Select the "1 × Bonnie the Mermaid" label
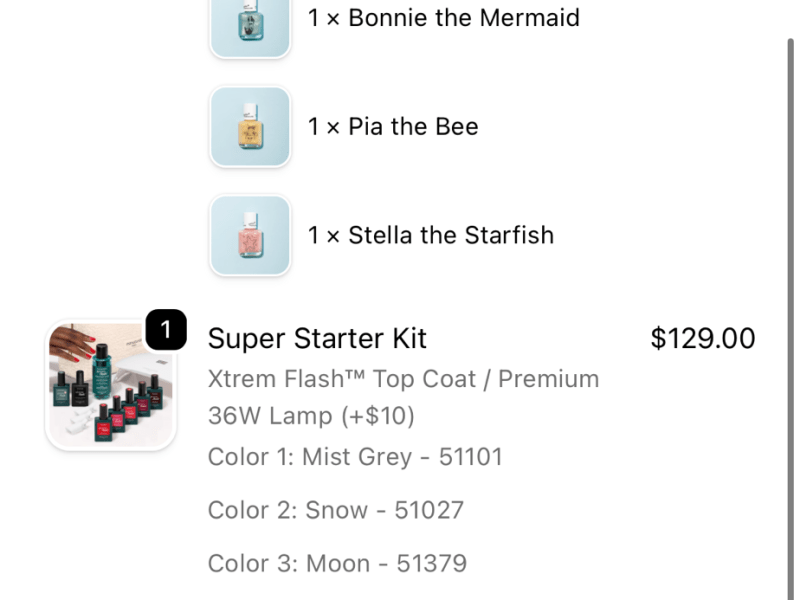800x600 pixels. point(443,18)
